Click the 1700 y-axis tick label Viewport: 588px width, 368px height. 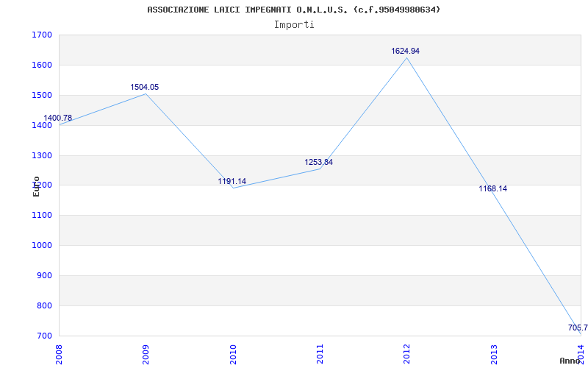tap(42, 35)
